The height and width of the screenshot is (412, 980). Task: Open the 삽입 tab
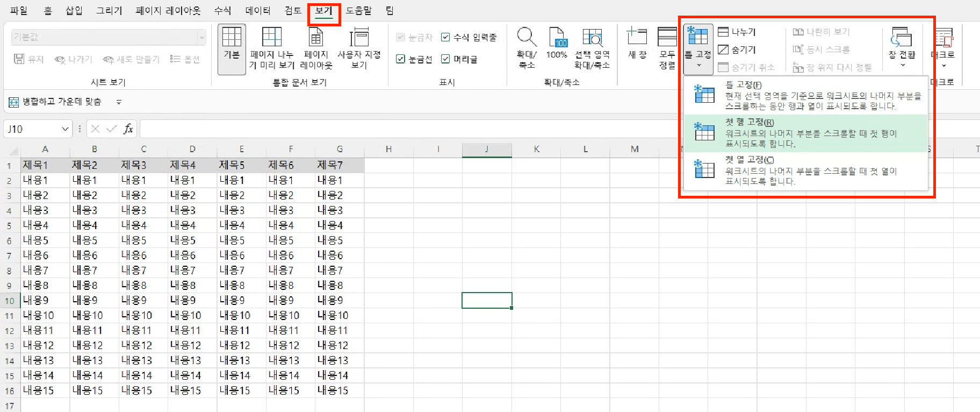click(74, 11)
